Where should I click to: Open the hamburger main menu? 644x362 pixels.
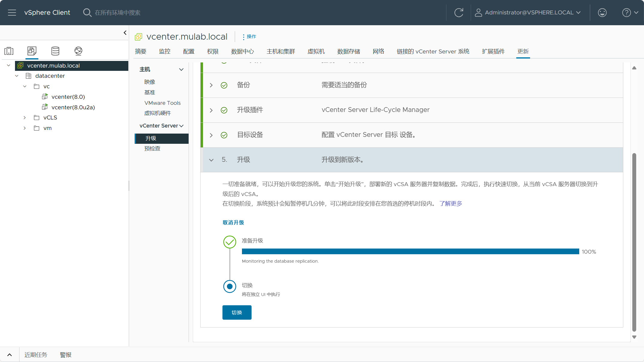[x=12, y=13]
